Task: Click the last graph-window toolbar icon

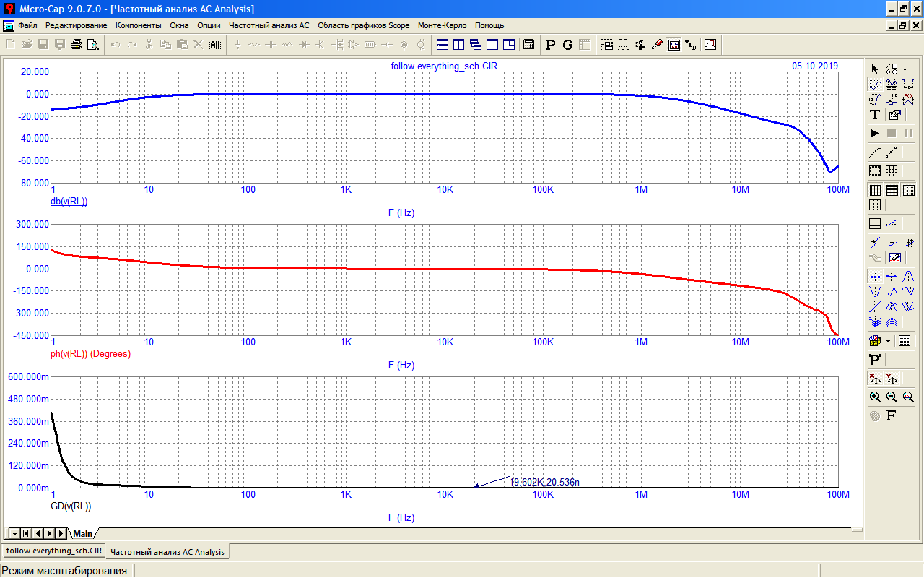Action: click(710, 45)
